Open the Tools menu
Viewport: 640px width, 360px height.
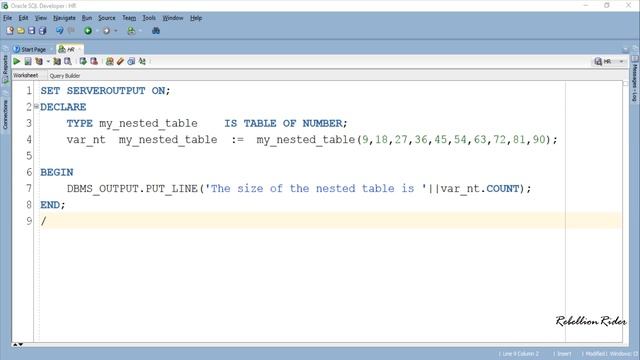coord(149,18)
